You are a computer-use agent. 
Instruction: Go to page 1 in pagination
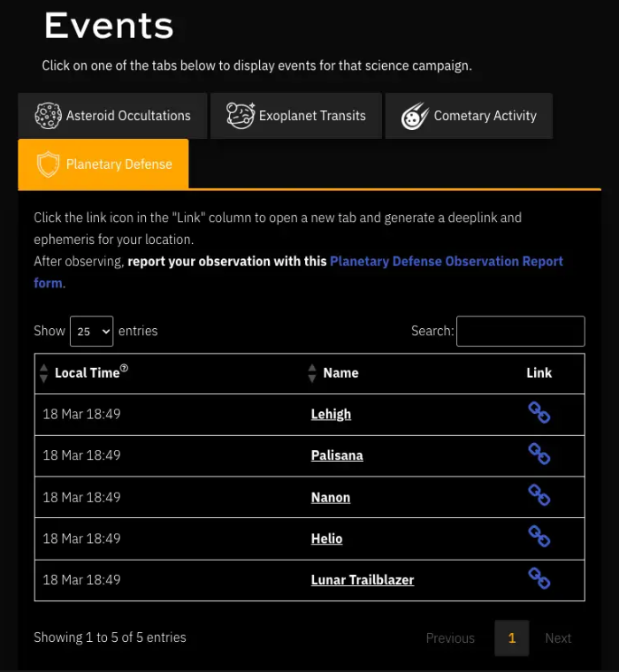(x=512, y=638)
